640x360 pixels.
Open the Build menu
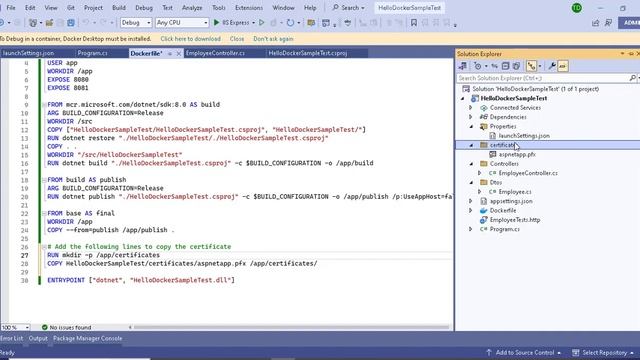point(119,8)
